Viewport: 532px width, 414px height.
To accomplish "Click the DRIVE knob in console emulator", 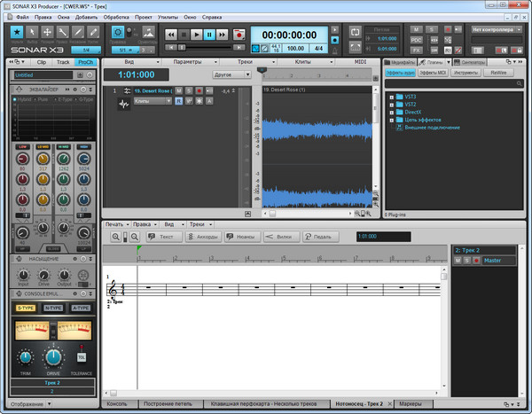I will coord(53,356).
